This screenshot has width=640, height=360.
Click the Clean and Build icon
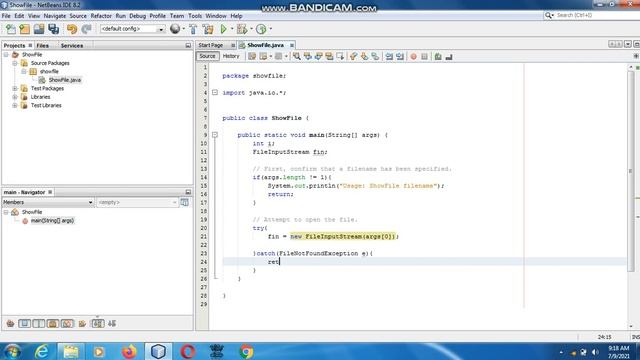(208, 29)
